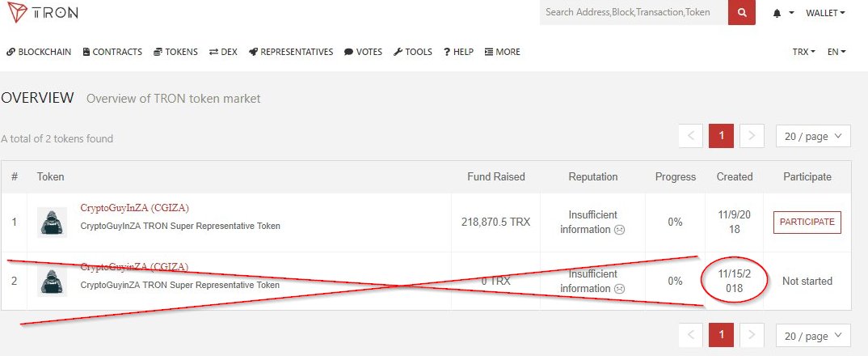Focus the Search Address, Block, Transaction field
This screenshot has width=868, height=356.
pyautogui.click(x=634, y=12)
